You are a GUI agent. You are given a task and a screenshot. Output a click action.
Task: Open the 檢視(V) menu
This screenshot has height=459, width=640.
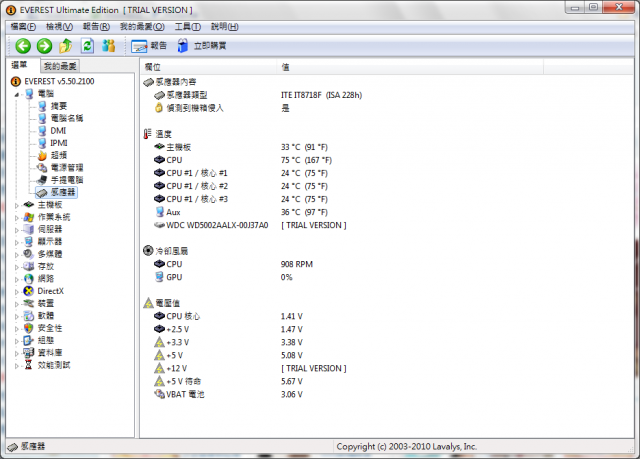pyautogui.click(x=59, y=27)
